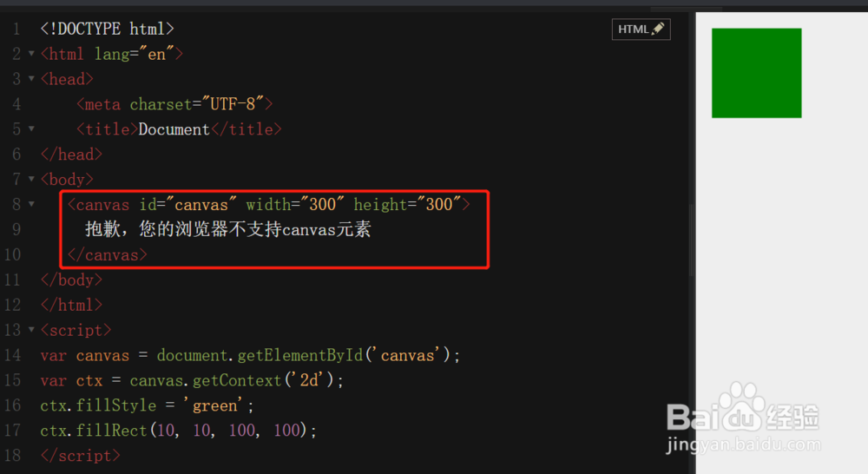Click the HTML pencil edit button
The width and height of the screenshot is (868, 474).
coord(641,30)
